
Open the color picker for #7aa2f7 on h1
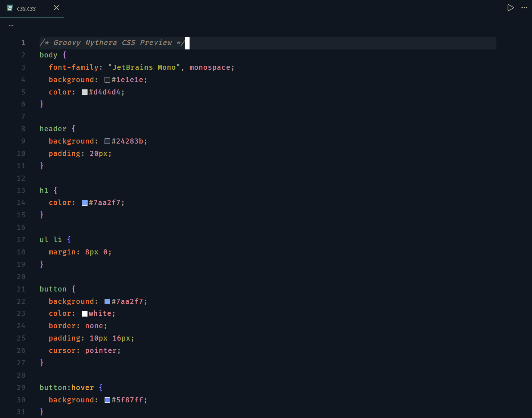(x=84, y=202)
